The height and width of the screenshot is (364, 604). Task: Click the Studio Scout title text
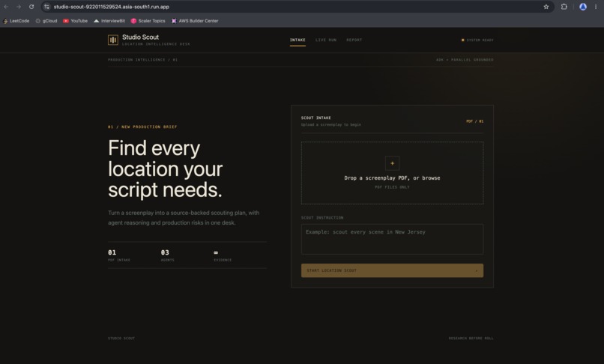(x=141, y=37)
